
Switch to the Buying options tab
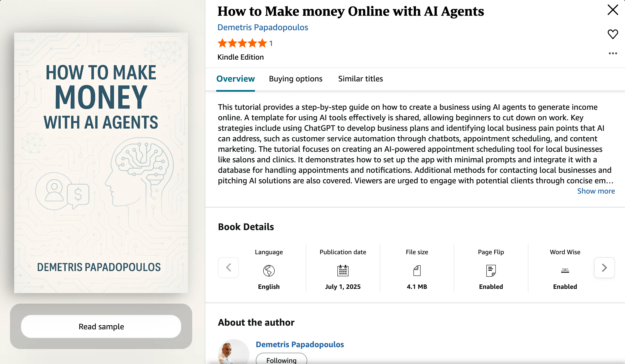click(x=295, y=79)
